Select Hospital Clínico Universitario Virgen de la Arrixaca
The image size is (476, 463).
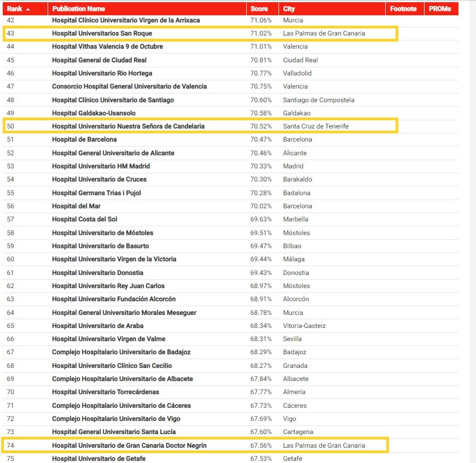point(126,20)
